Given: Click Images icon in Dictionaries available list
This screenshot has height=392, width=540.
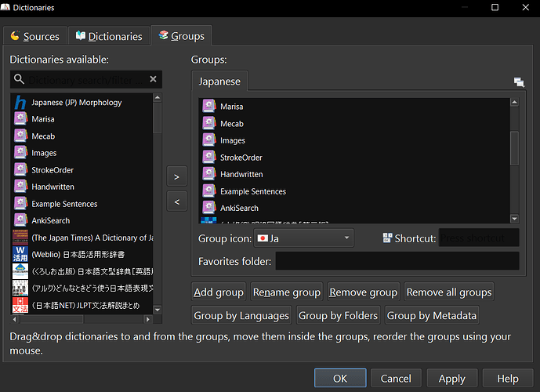Looking at the screenshot, I should 20,153.
